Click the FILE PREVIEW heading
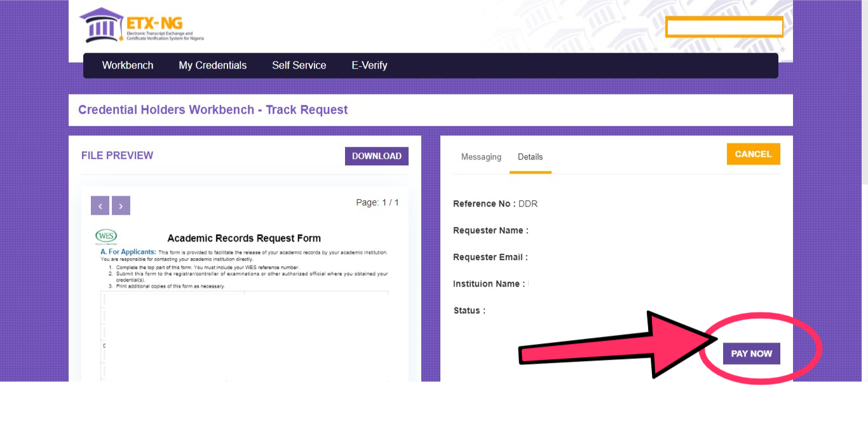868x438 pixels. [x=117, y=156]
